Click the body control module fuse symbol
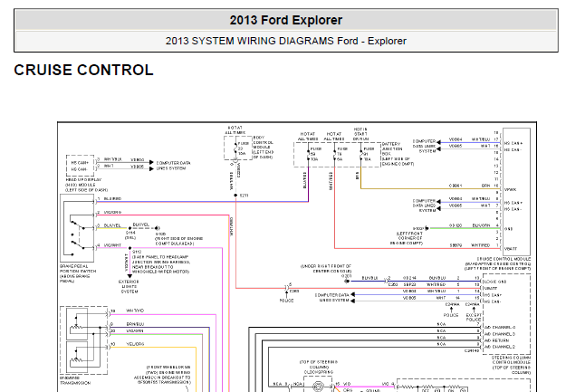The width and height of the screenshot is (566, 392). point(236,148)
